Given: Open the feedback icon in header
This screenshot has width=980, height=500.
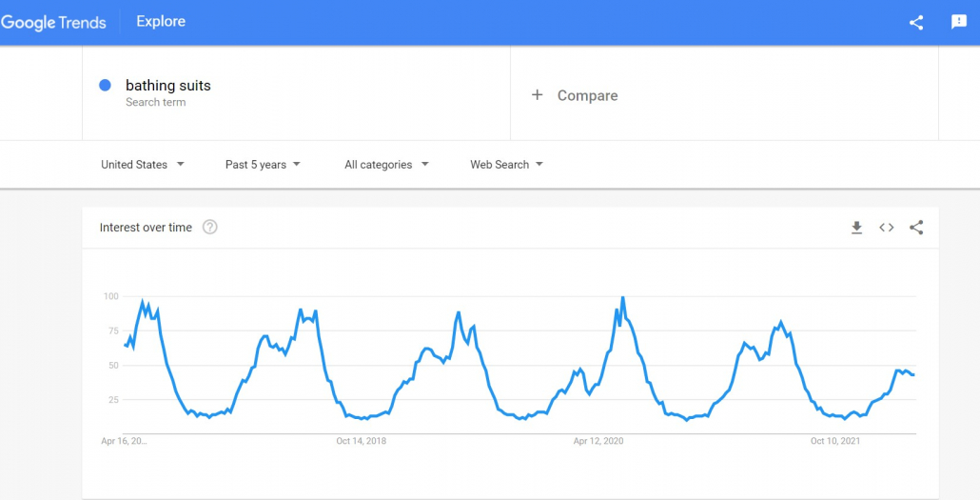Looking at the screenshot, I should point(959,22).
